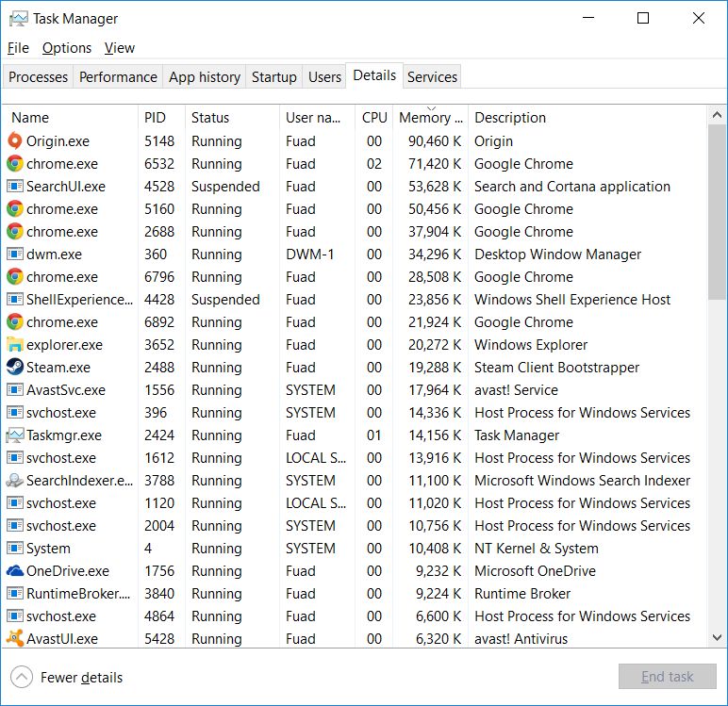Screen dimensions: 728x706
Task: Click the OneDrive.exe cloud icon
Action: point(15,571)
